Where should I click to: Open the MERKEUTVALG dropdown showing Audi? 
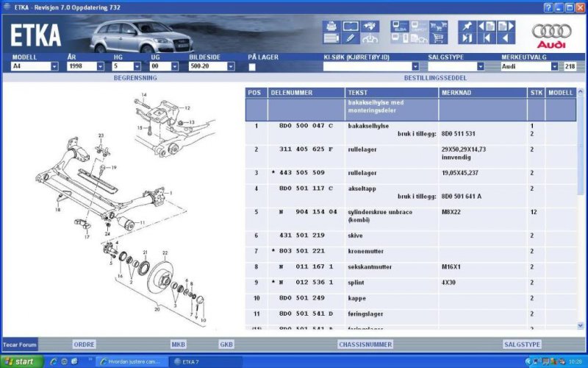tap(554, 66)
